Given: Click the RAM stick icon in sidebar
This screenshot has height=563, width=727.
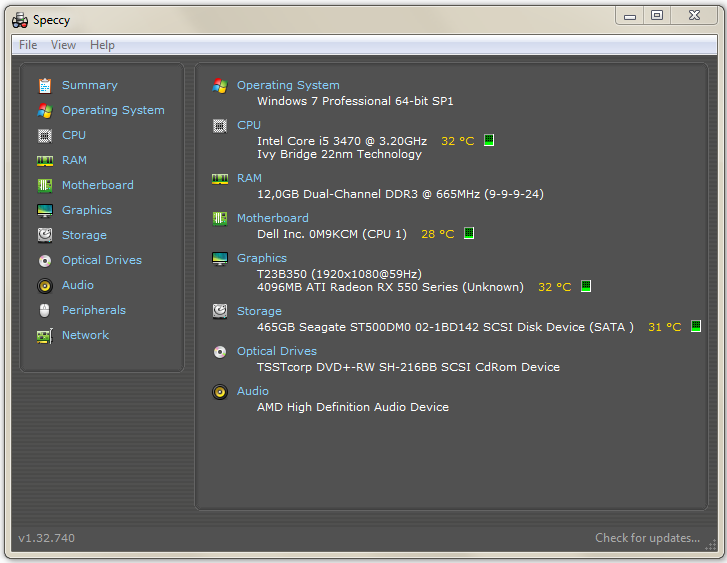Looking at the screenshot, I should tap(45, 161).
